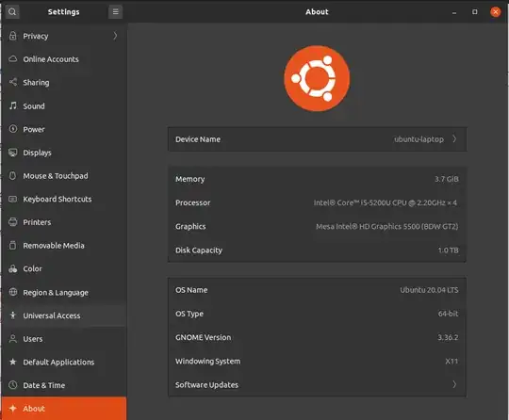Select Removable Media in sidebar

pyautogui.click(x=64, y=246)
